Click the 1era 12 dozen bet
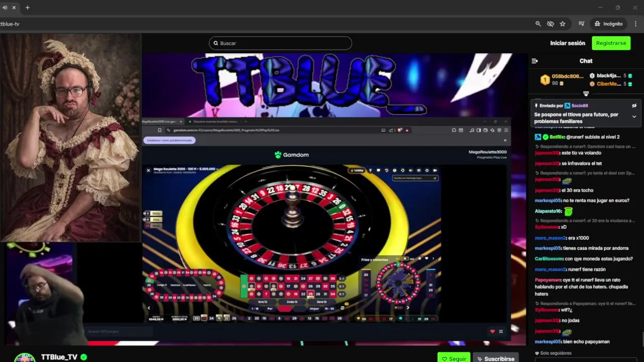This screenshot has width=644, height=362. pyautogui.click(x=263, y=302)
